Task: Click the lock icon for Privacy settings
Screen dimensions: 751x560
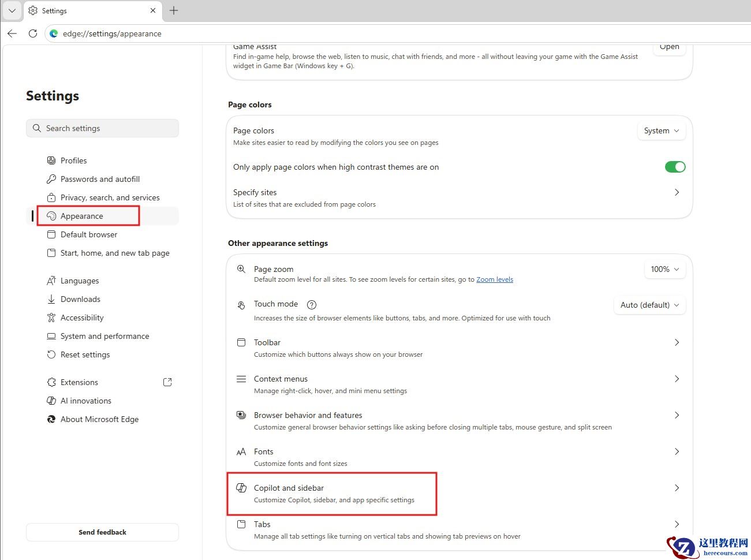Action: tap(51, 197)
